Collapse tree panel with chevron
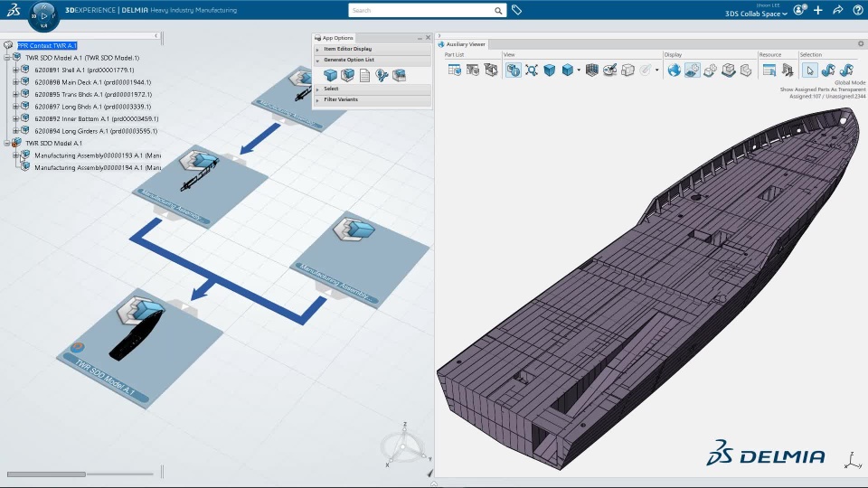 [156, 35]
